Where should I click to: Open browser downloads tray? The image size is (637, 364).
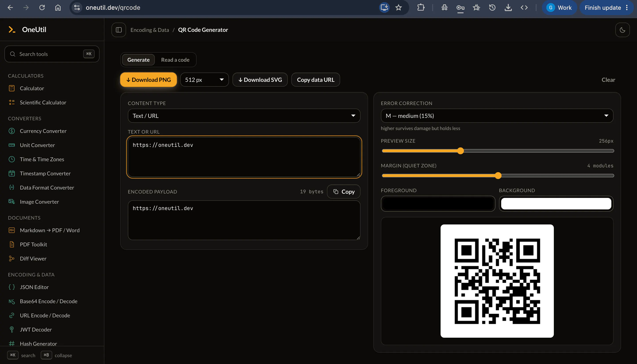[x=508, y=8]
